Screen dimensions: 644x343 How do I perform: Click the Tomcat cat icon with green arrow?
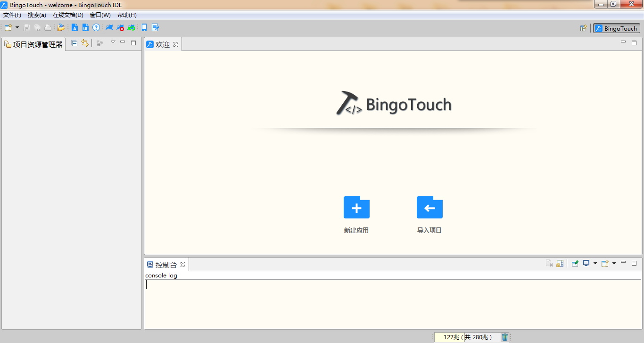(x=131, y=28)
